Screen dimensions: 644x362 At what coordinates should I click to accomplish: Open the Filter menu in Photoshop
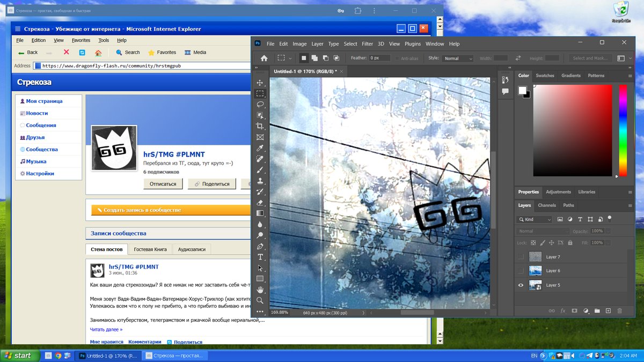(367, 44)
